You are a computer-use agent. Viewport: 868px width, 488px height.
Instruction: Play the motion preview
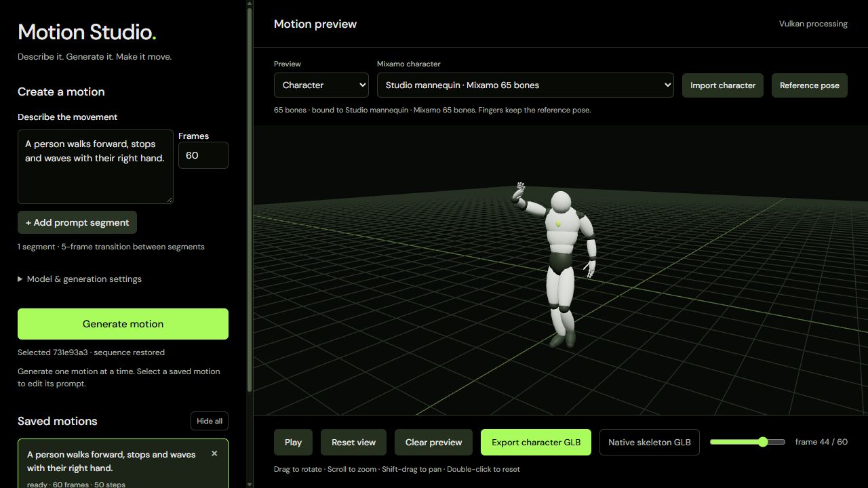pyautogui.click(x=293, y=442)
